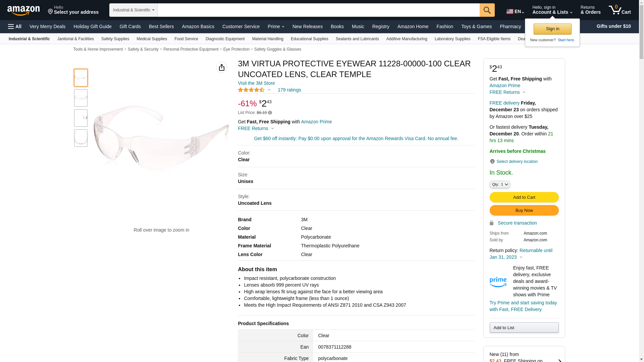The image size is (644, 362).
Task: Open the Industrial & Scientific search category dropdown
Action: 133,10
